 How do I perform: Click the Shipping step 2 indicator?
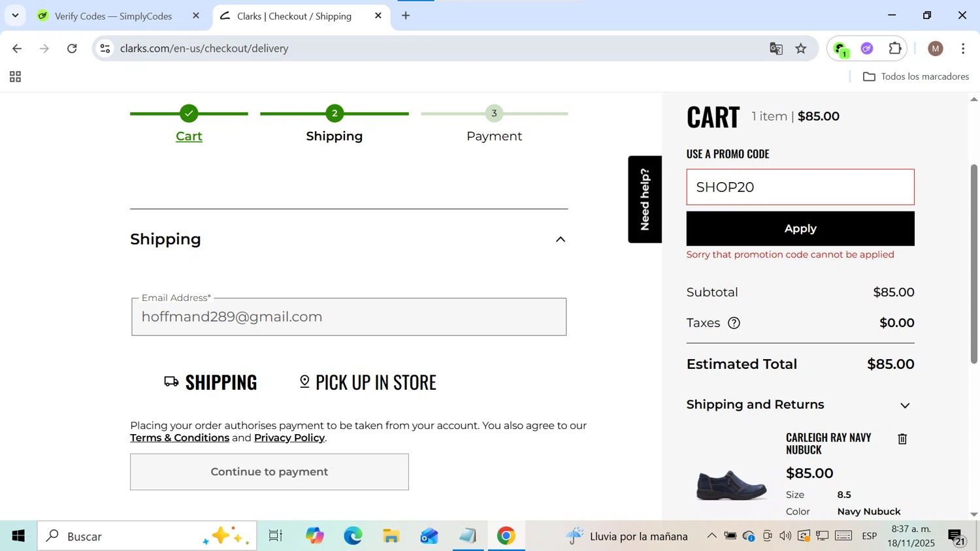(335, 114)
